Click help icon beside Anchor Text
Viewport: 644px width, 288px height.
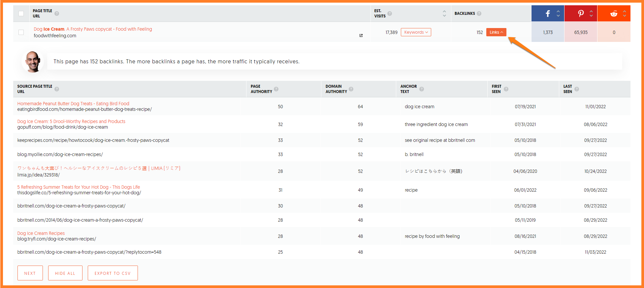(x=422, y=89)
